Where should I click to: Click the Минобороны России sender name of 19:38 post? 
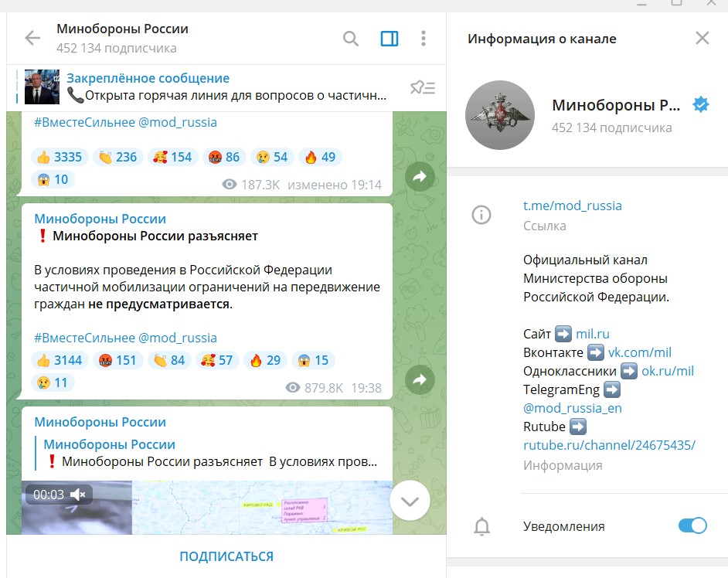click(100, 219)
